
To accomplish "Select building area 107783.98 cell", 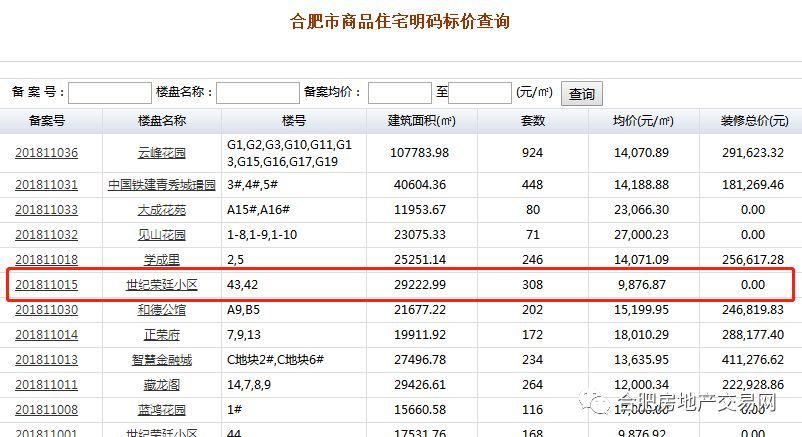I will click(x=419, y=152).
